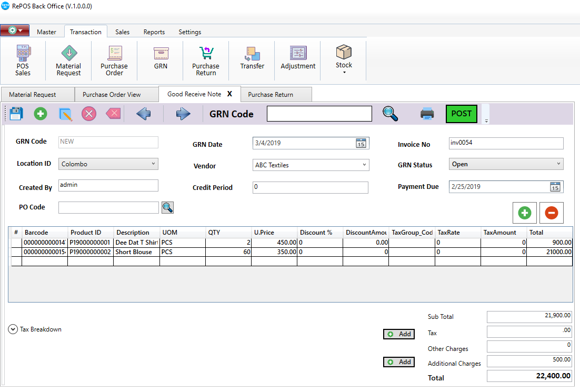Click the Add button beside Tax
The image size is (580, 392).
click(x=399, y=334)
